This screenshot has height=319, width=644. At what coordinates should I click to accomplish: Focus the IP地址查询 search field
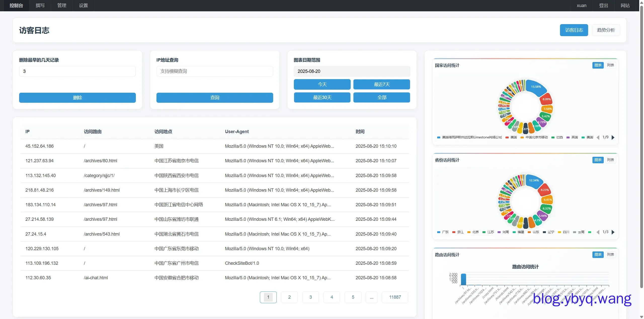[215, 71]
